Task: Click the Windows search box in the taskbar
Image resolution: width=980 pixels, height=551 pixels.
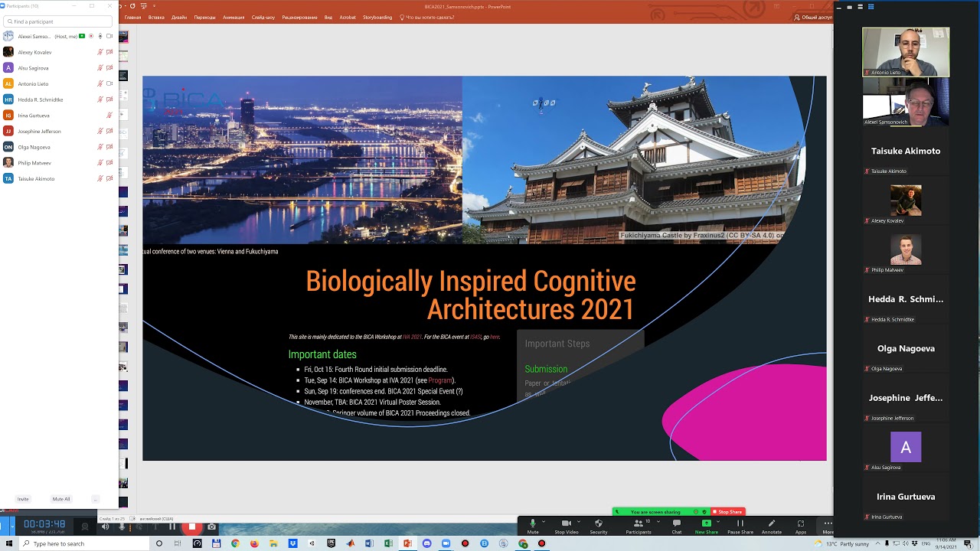Action: (x=84, y=543)
